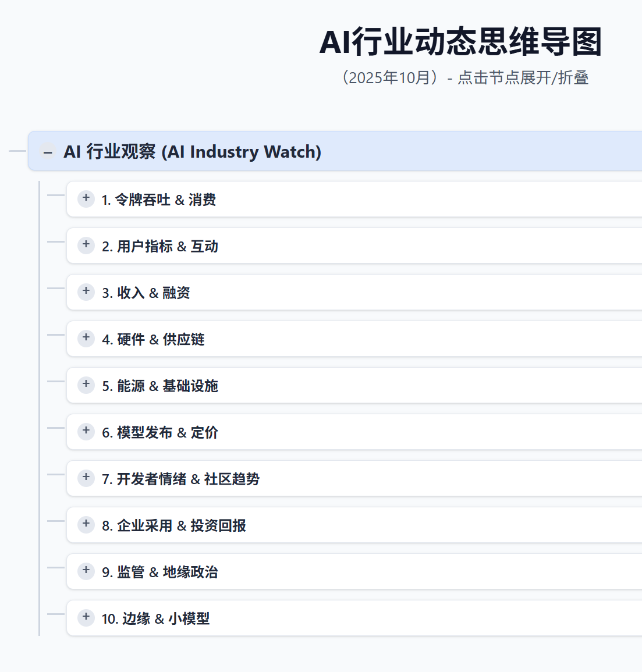Click the minus icon on the root node

(x=47, y=152)
